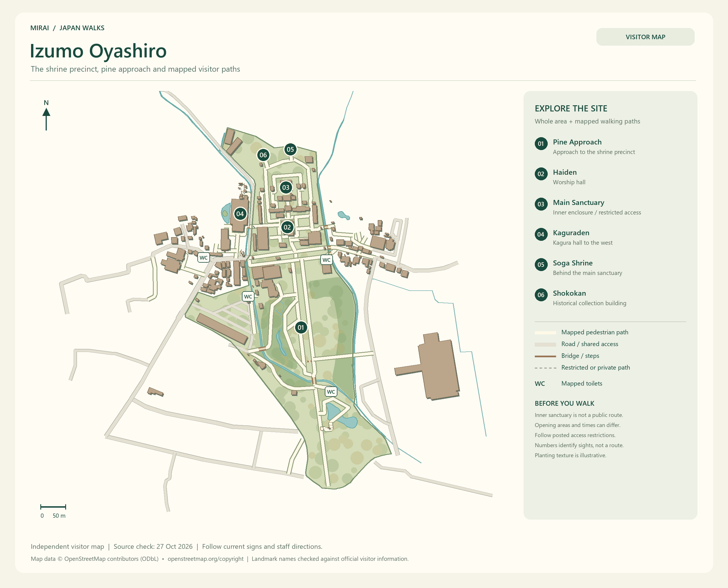Click 'Inner sanctuary is not a public route.'
The width and height of the screenshot is (728, 588).
(578, 415)
